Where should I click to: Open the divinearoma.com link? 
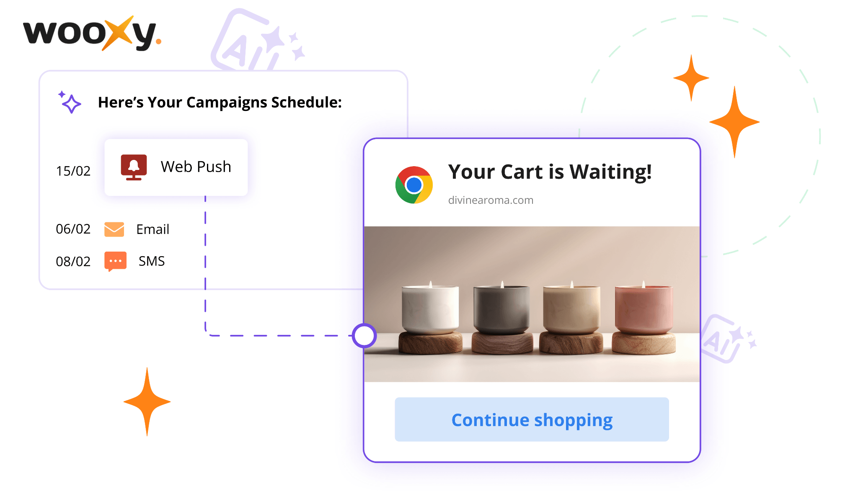pyautogui.click(x=491, y=200)
